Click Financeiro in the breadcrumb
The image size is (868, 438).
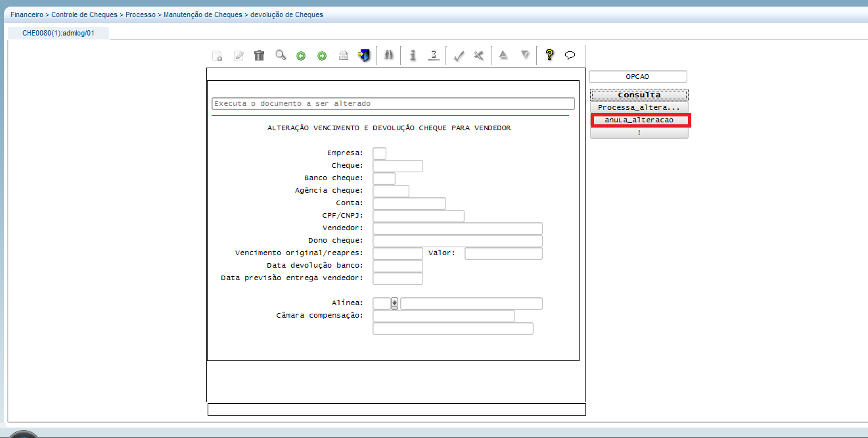click(x=27, y=14)
